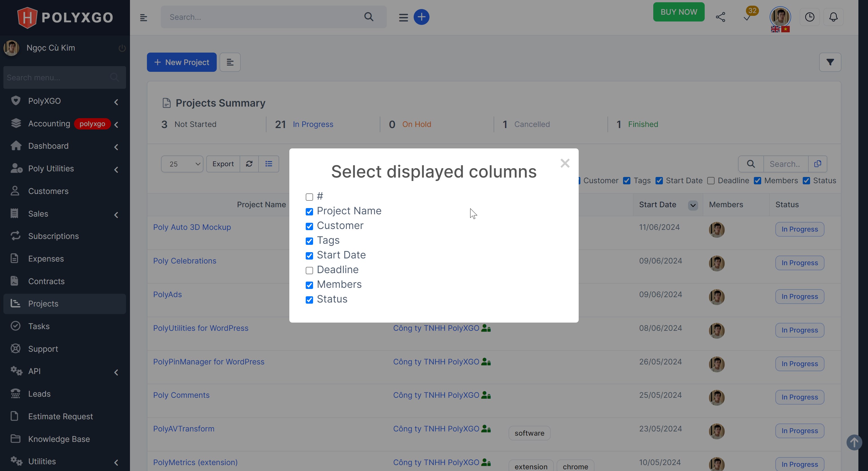Click the power icon beside Ngọc Cù Kim
This screenshot has width=868, height=471.
122,48
